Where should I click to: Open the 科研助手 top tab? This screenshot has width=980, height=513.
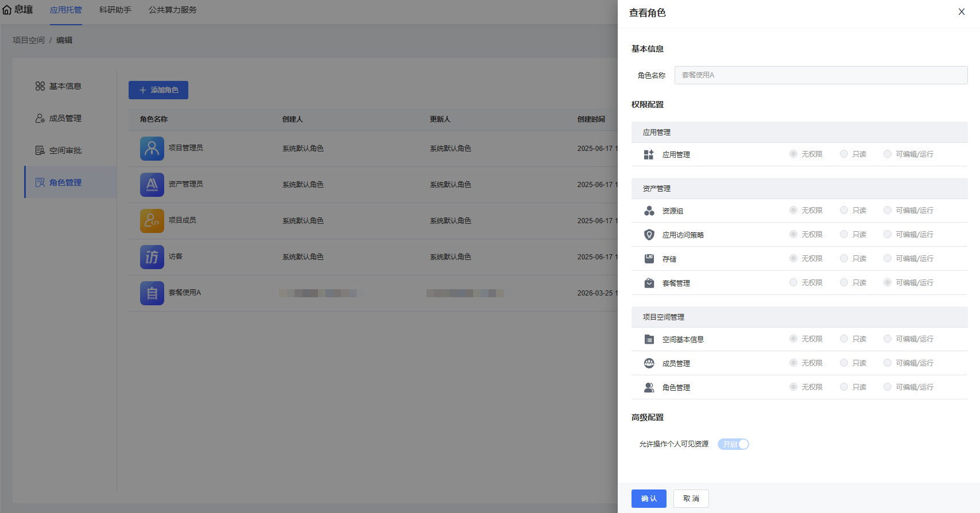[115, 10]
